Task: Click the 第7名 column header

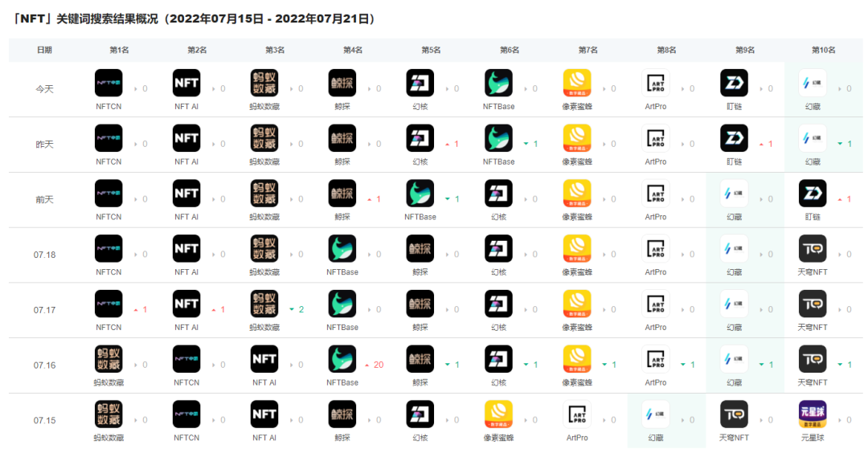Action: coord(588,50)
